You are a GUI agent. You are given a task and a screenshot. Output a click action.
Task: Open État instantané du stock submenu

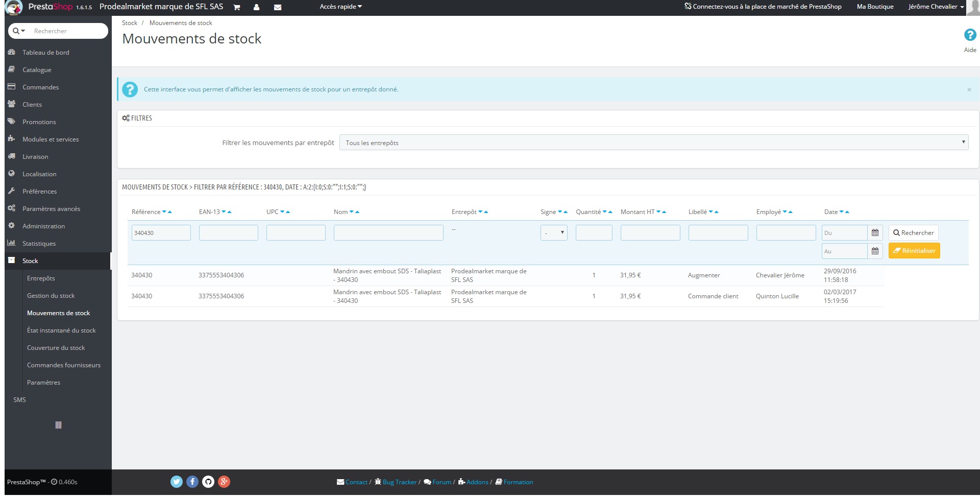[x=61, y=330]
